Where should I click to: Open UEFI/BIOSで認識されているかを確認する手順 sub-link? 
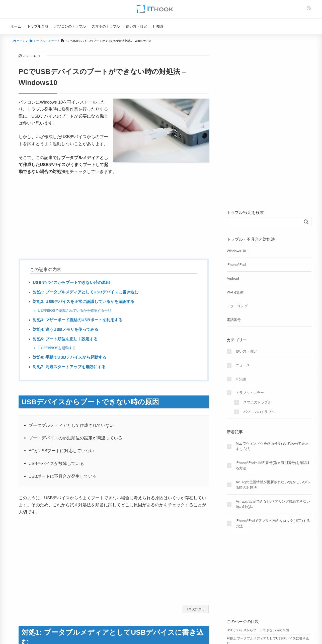click(x=74, y=311)
